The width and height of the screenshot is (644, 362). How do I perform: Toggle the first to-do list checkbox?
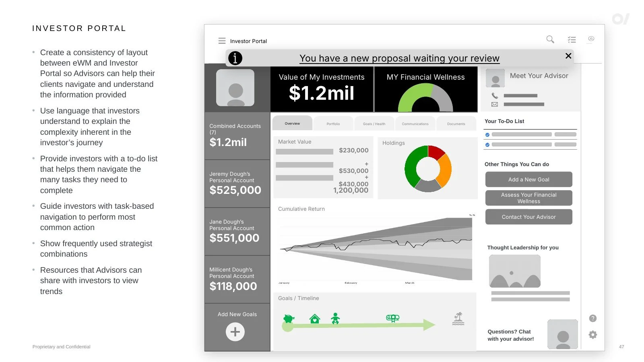click(x=487, y=135)
